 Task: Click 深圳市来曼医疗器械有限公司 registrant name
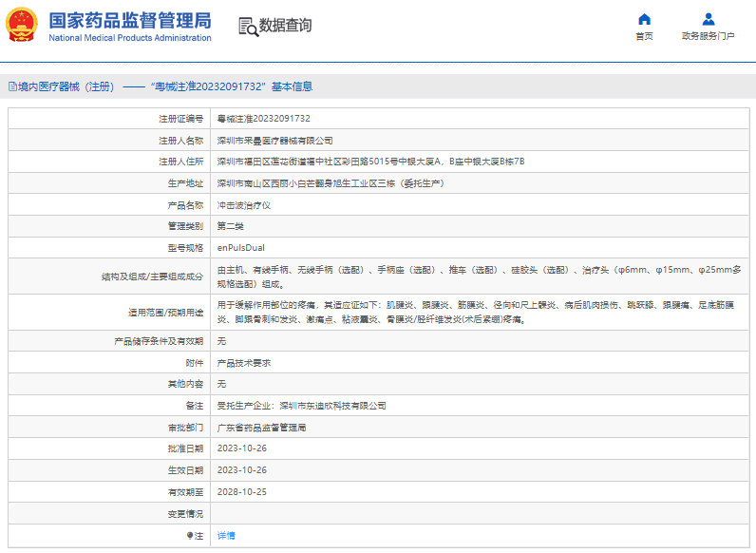274,141
